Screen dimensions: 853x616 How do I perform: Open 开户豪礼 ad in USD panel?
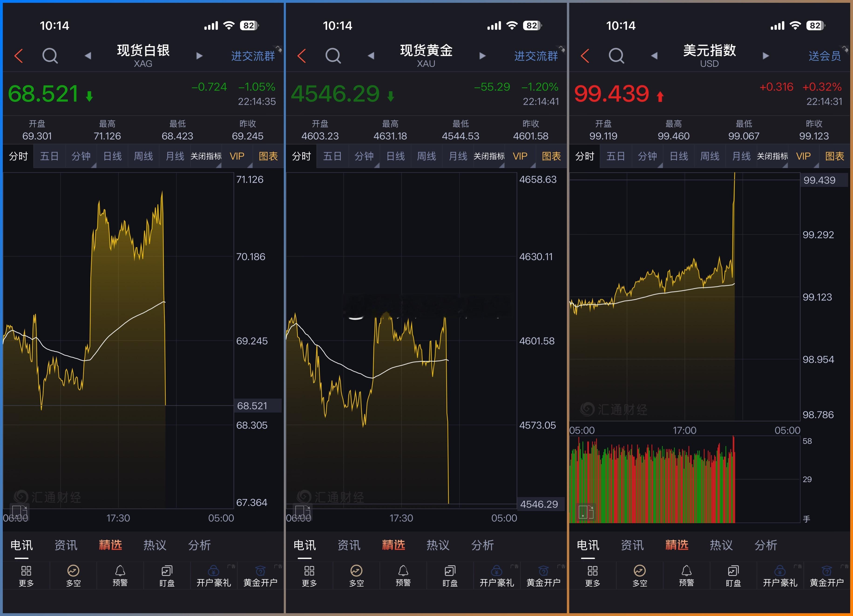pos(780,576)
